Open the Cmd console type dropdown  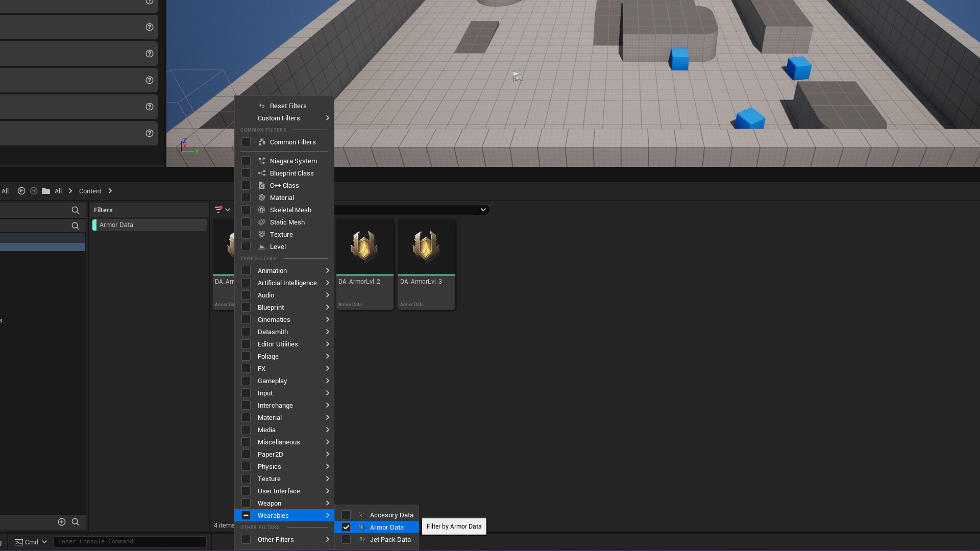point(31,542)
